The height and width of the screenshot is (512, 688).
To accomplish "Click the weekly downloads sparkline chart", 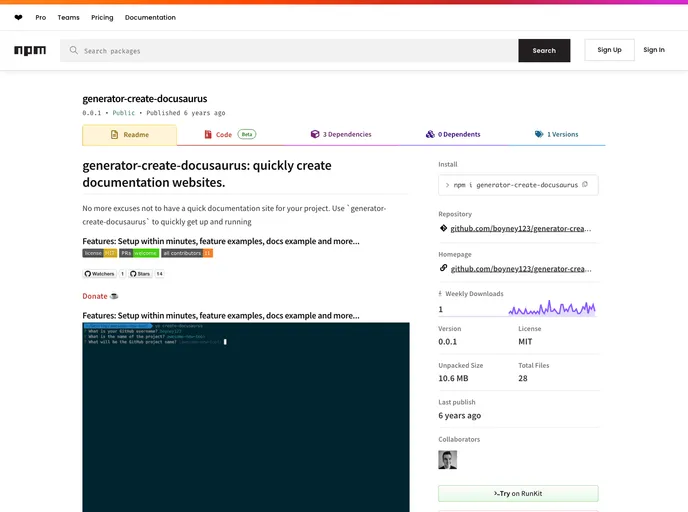I will [552, 308].
